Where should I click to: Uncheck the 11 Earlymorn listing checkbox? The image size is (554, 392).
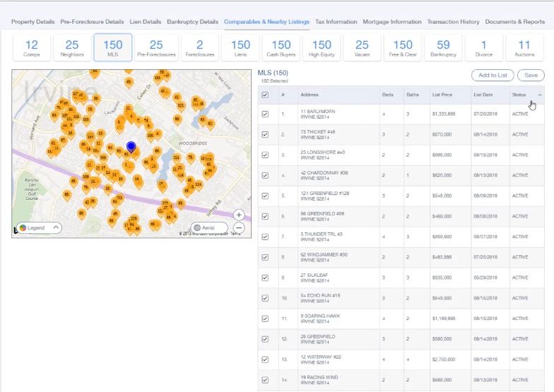(265, 114)
